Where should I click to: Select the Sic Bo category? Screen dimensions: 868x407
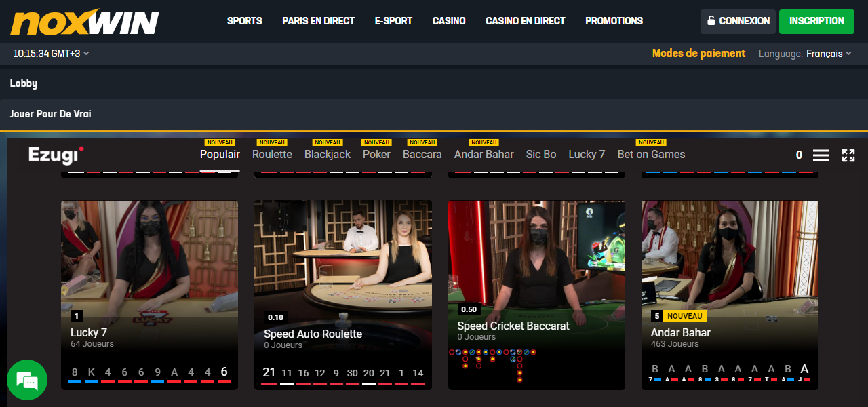click(540, 155)
